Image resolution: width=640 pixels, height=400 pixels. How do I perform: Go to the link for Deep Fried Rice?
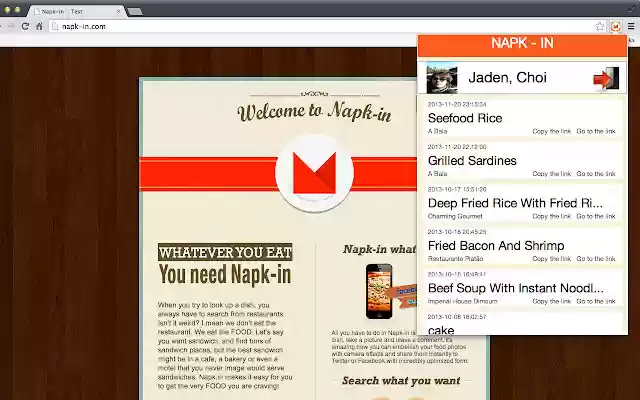[596, 216]
